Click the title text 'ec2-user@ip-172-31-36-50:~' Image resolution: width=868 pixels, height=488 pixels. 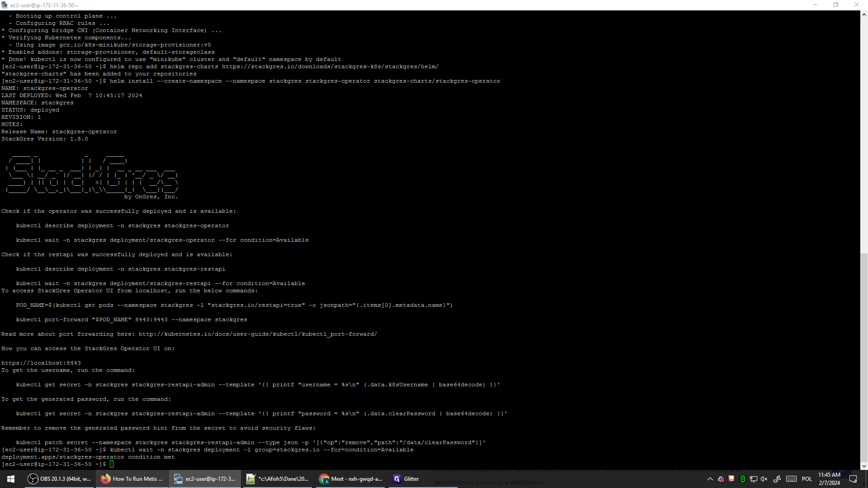point(44,5)
